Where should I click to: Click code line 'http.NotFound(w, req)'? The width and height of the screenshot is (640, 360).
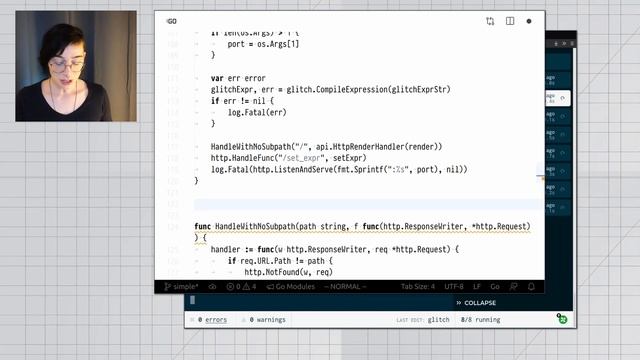coord(288,272)
